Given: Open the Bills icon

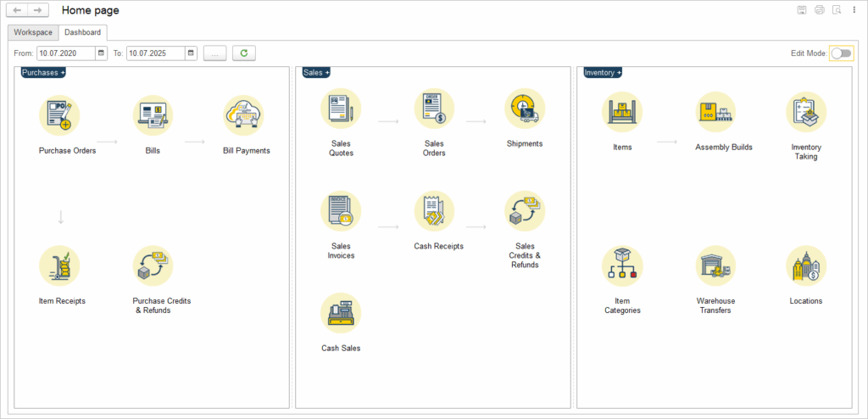Looking at the screenshot, I should point(153,115).
